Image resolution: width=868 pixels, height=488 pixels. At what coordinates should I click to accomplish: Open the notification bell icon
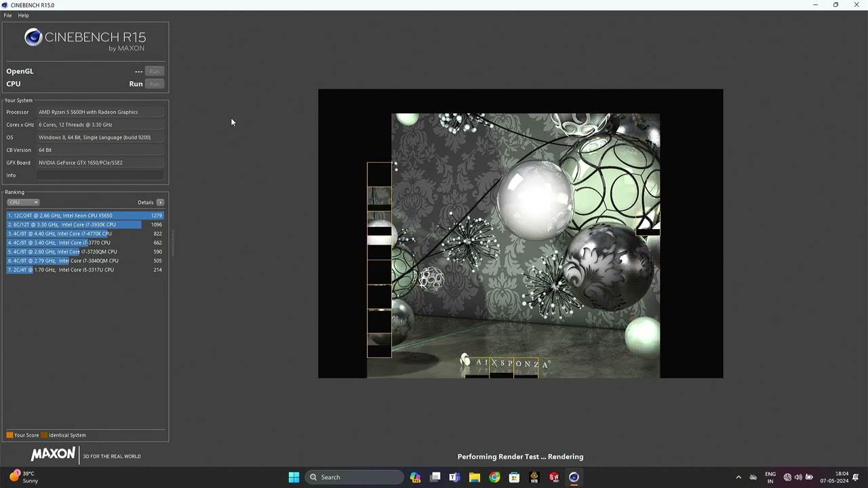(856, 477)
